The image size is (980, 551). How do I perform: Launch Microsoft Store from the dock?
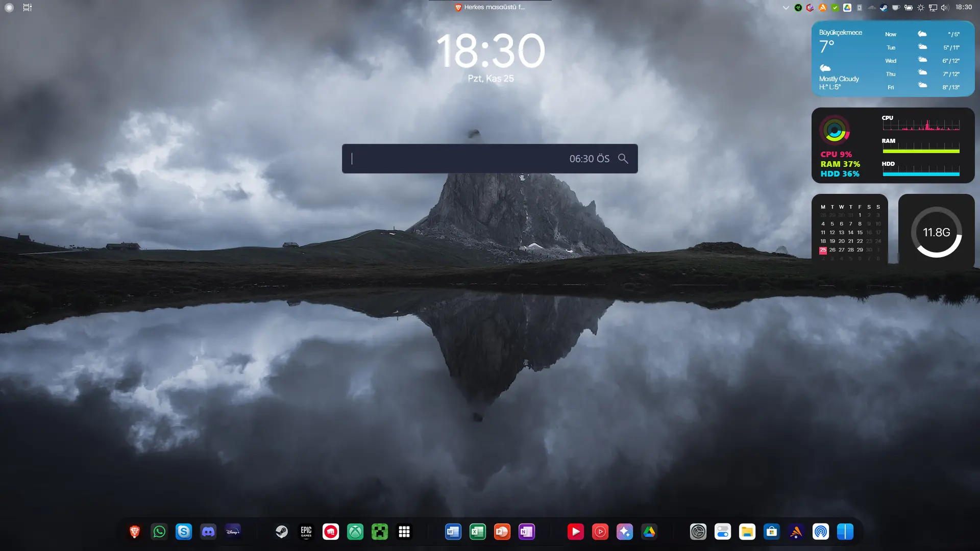coord(772,532)
